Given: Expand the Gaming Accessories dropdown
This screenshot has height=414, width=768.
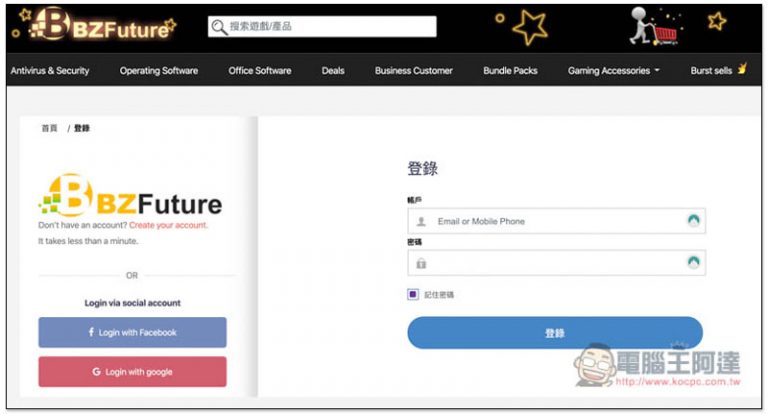Looking at the screenshot, I should 614,71.
